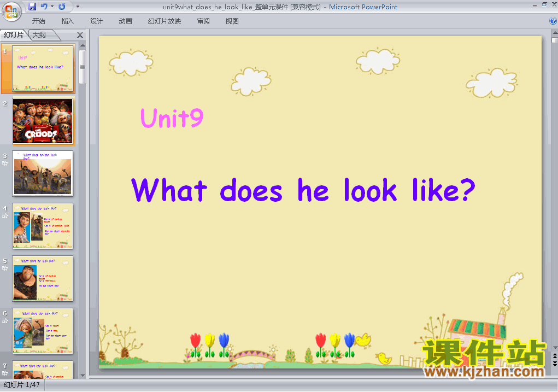Click main editor scroll down arrow
The height and width of the screenshot is (392, 558).
click(x=555, y=348)
